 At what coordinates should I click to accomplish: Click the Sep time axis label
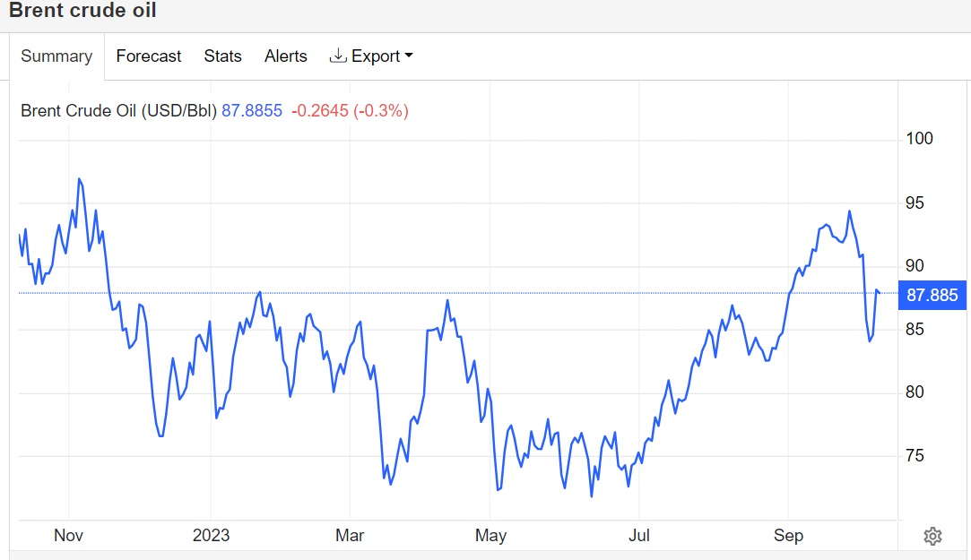[x=788, y=536]
